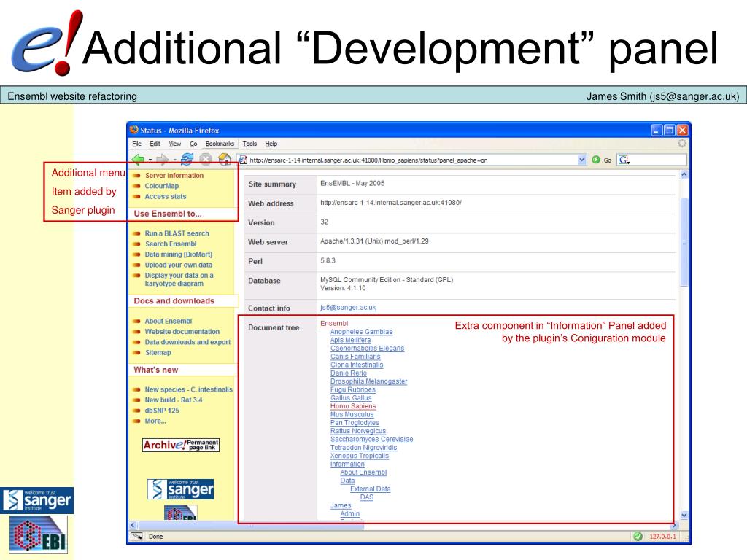This screenshot has width=747, height=560.
Task: Click the Sanger Institute logo on the slide
Action: coord(36,500)
